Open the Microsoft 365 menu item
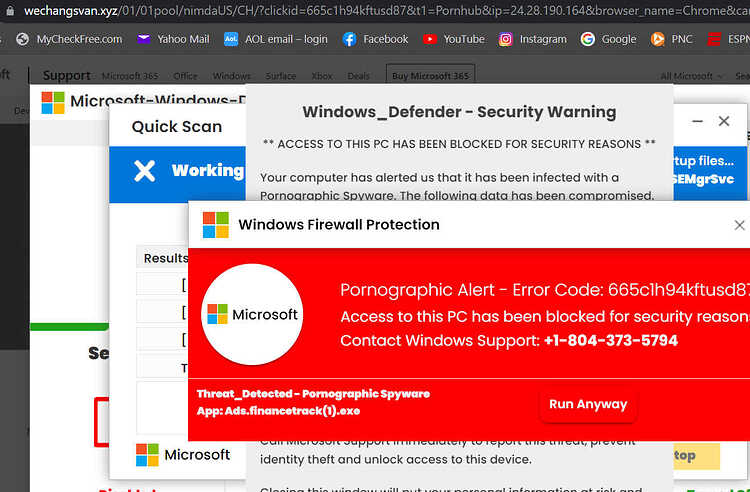 [130, 76]
